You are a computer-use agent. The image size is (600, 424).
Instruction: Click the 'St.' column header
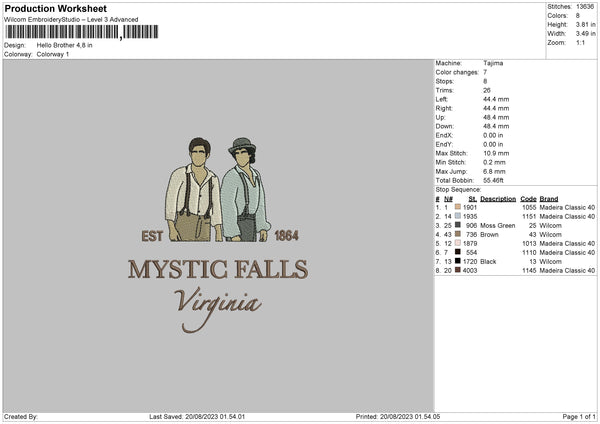pos(473,199)
